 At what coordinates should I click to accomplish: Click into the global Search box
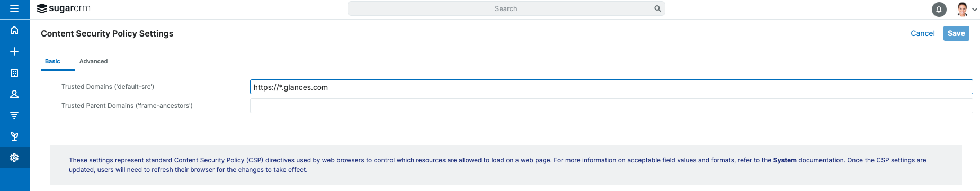pos(506,8)
